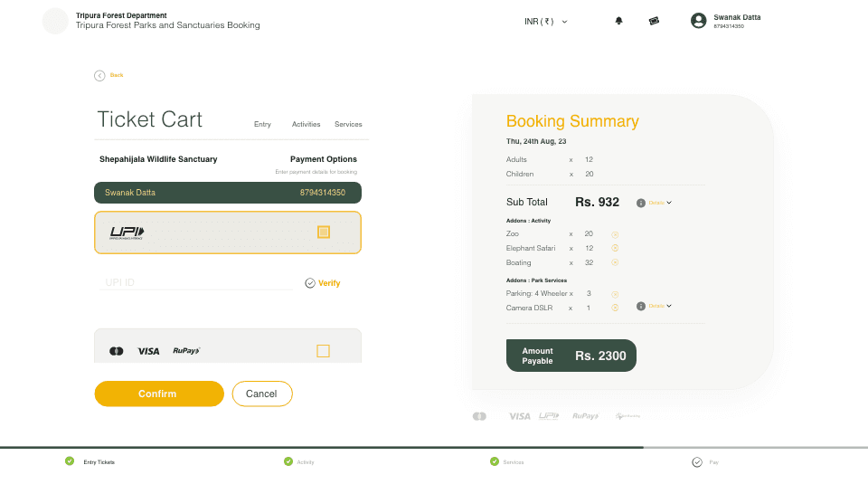
Task: Expand Park Services Details
Action: coord(660,306)
